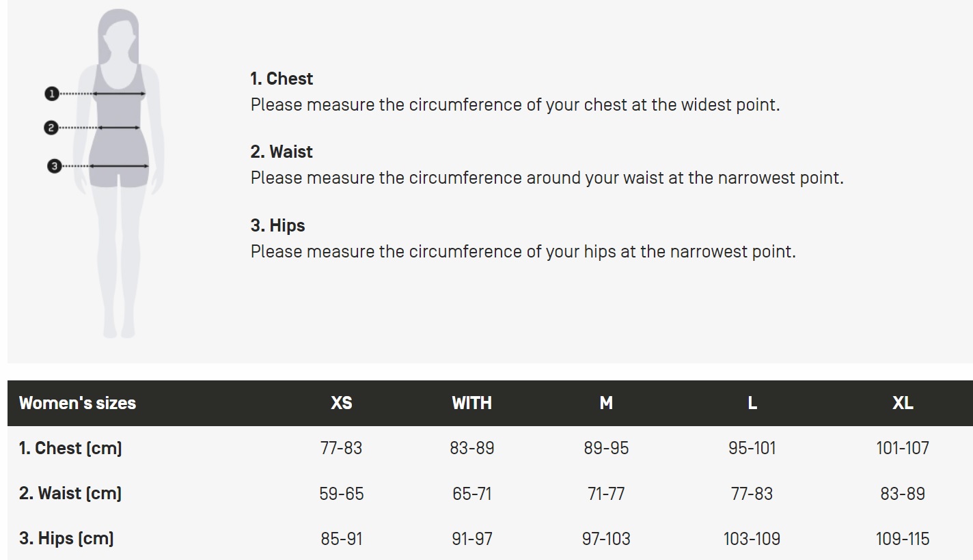Click the 2. Waist heading text

[282, 152]
